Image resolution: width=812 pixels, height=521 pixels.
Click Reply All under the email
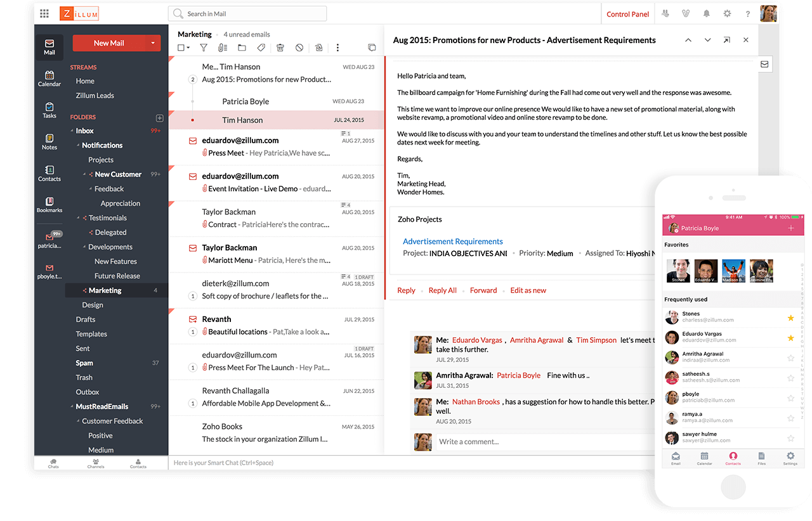tap(443, 290)
